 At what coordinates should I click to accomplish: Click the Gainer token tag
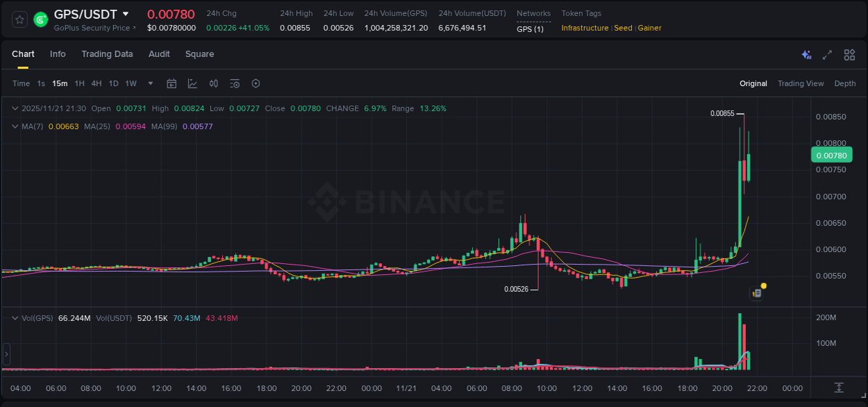(649, 28)
